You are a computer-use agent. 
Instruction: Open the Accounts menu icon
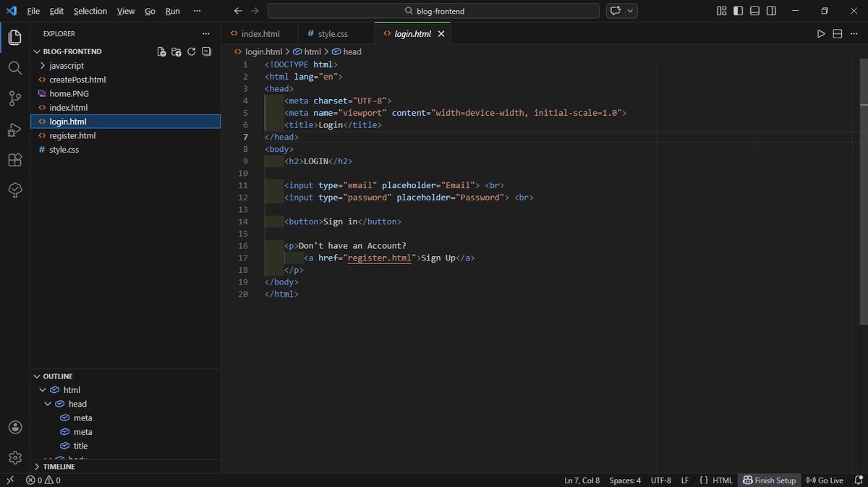pyautogui.click(x=14, y=427)
